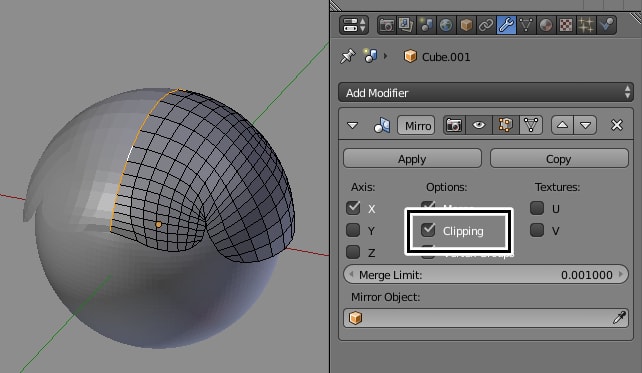642x373 pixels.
Task: Open the Physics properties tab
Action: pos(606,25)
